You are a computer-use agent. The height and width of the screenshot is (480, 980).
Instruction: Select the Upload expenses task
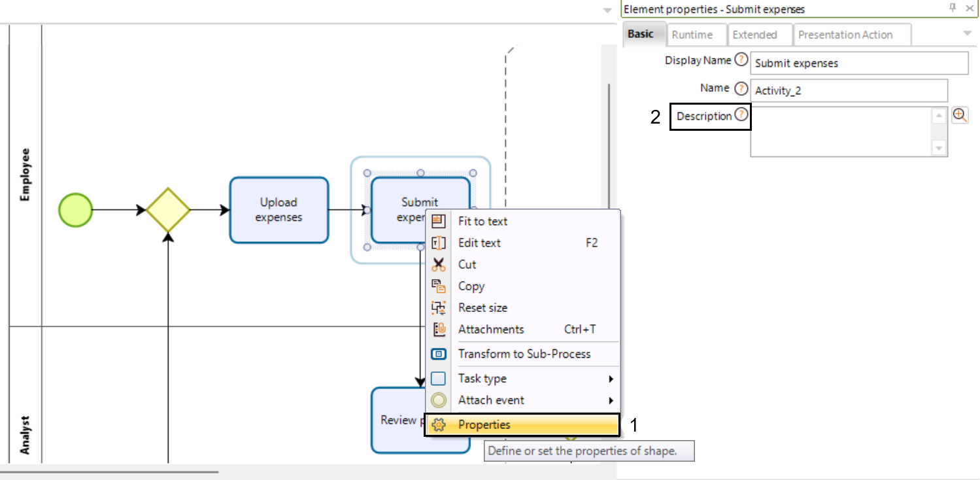279,210
